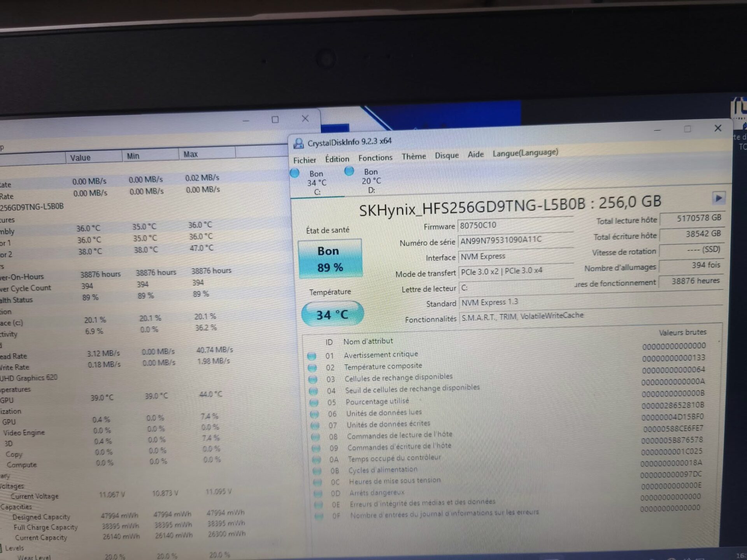Select the C: drive status orb
Screen dimensions: 747x560
[295, 173]
